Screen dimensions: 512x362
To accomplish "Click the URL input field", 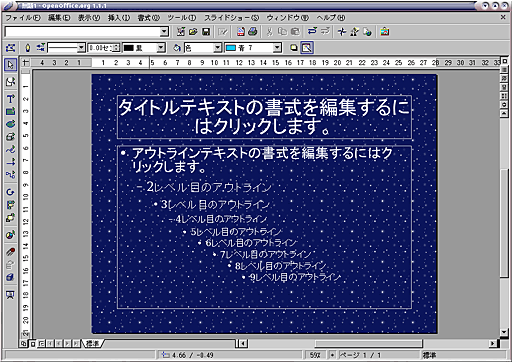I will click(x=82, y=32).
